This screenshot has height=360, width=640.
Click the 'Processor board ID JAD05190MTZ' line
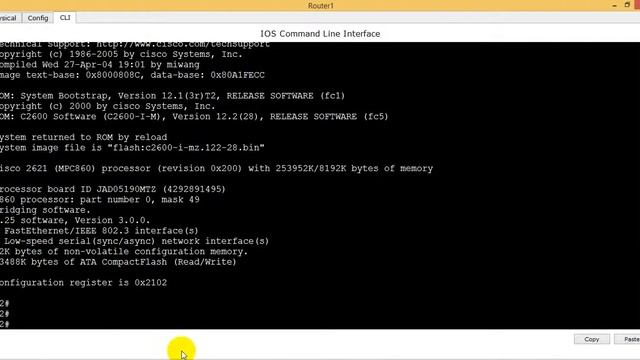(x=113, y=189)
